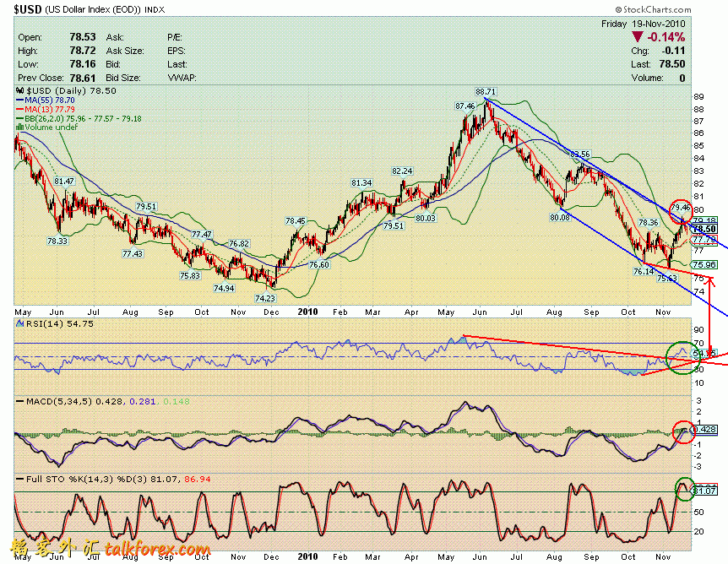Image resolution: width=728 pixels, height=564 pixels.
Task: Click the Low value 78.16
Action: [x=83, y=64]
